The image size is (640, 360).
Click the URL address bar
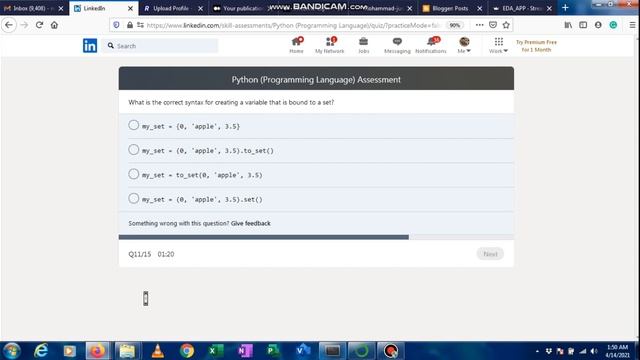point(292,25)
